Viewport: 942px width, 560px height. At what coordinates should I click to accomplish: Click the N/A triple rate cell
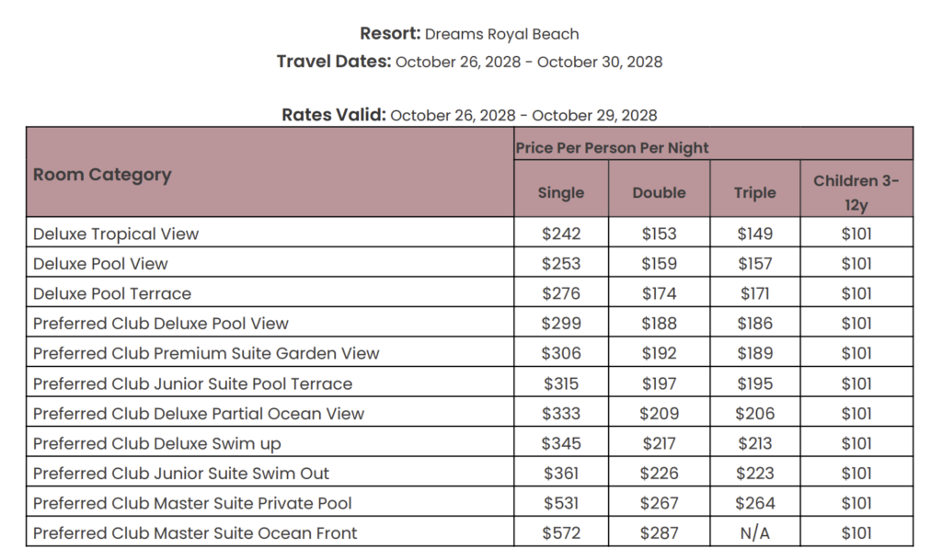(x=755, y=533)
